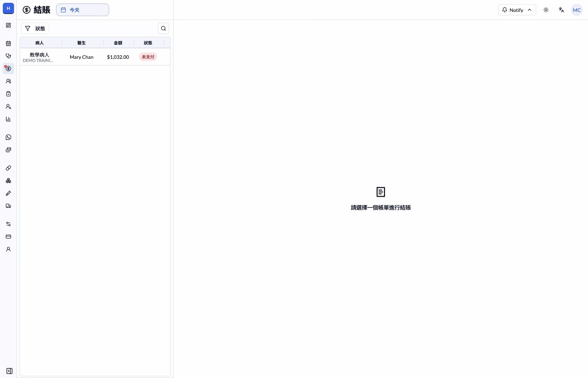This screenshot has height=378, width=588.
Task: Open the WhatsApp messaging sidebar icon
Action: tap(8, 137)
